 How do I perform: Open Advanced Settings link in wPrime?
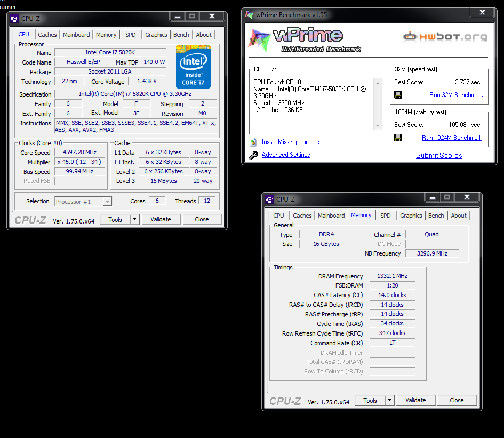[x=286, y=155]
